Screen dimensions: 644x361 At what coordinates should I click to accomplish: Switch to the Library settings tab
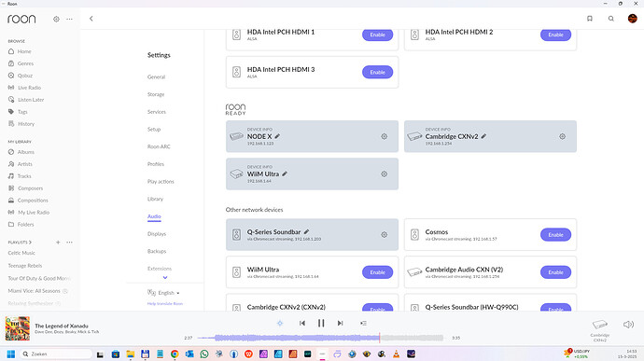click(155, 199)
